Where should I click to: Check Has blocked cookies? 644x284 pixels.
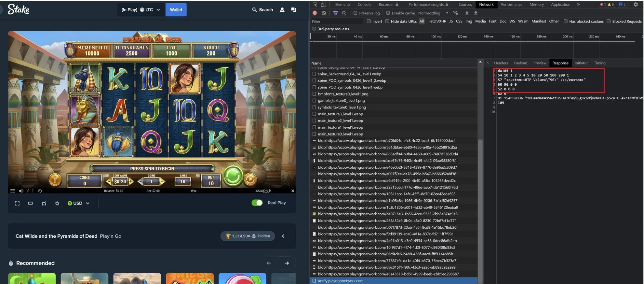tap(565, 21)
